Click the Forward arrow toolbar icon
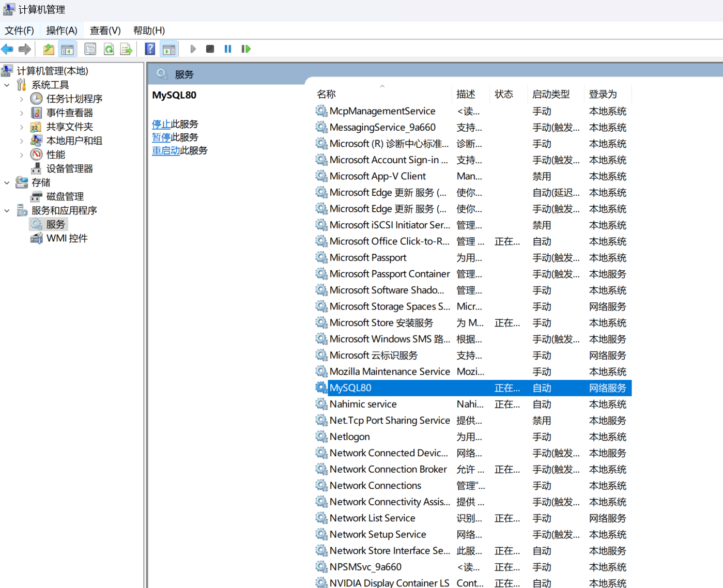 tap(24, 49)
